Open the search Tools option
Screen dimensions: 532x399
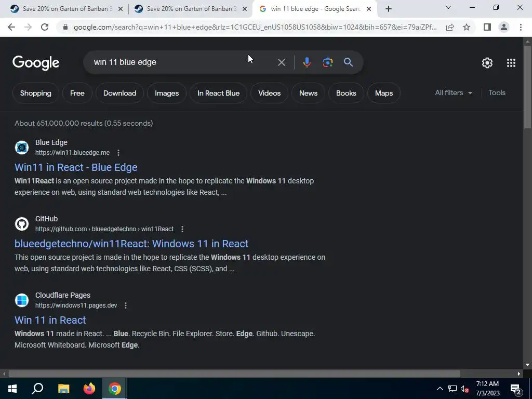[497, 92]
